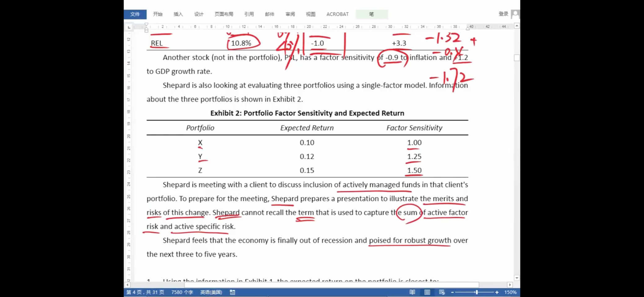Click expected return '0.15'
The width and height of the screenshot is (644, 297).
[x=307, y=170]
